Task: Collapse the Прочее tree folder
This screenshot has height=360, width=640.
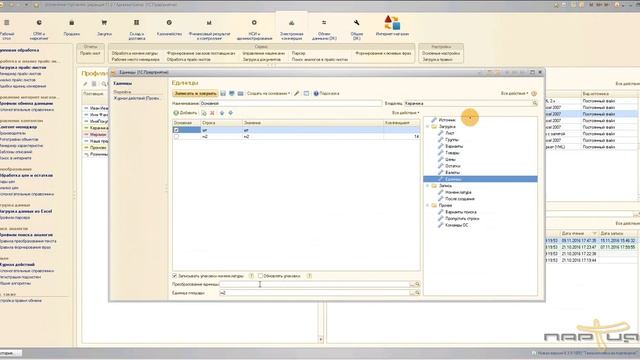Action: click(x=428, y=205)
